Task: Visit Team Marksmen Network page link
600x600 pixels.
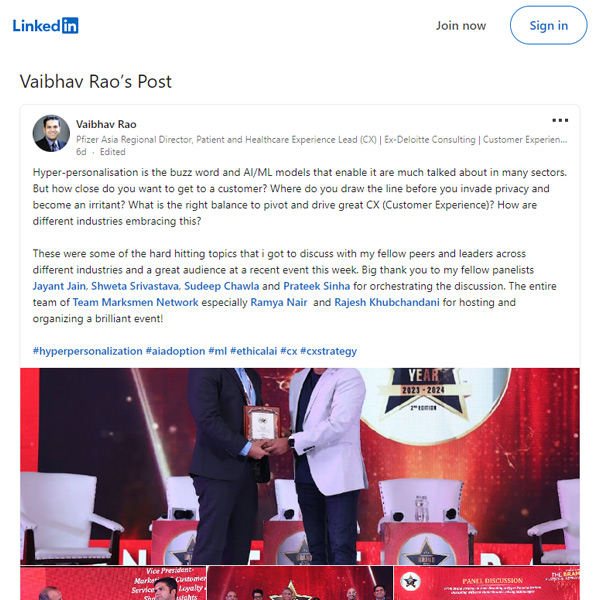Action: point(135,302)
